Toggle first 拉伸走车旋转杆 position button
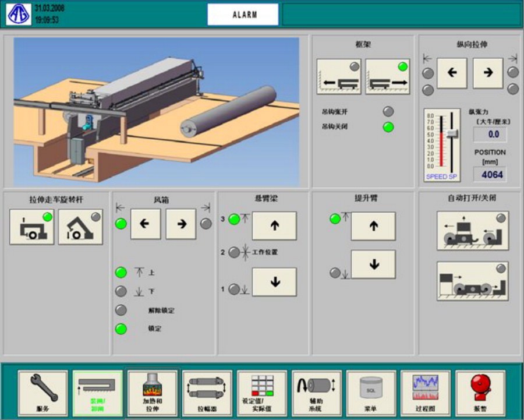 coord(31,227)
